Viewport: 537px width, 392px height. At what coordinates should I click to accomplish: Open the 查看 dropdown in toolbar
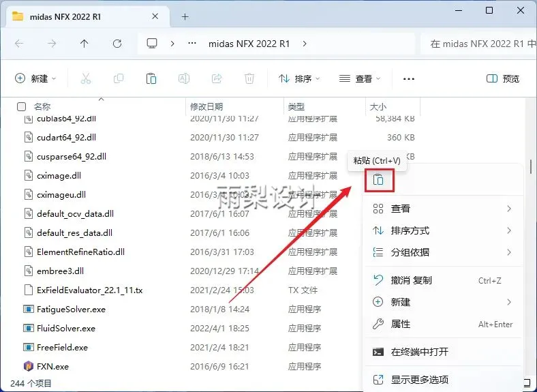coord(360,78)
